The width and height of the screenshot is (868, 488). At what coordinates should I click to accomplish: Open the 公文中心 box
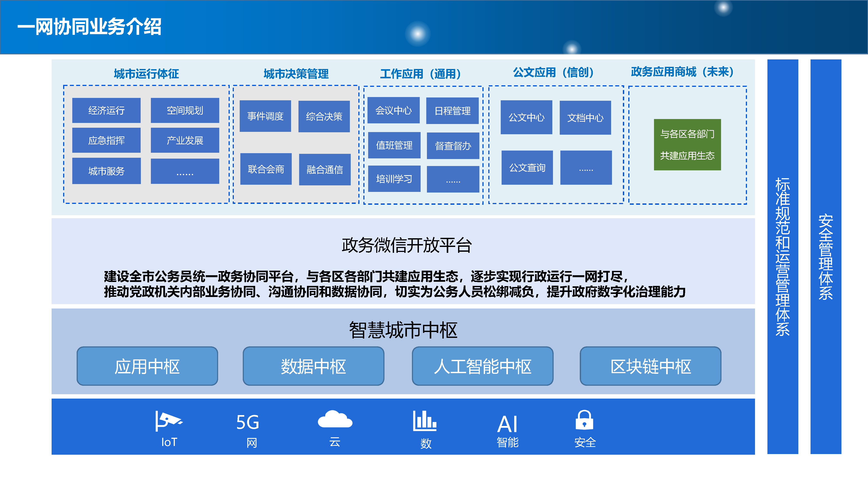526,117
